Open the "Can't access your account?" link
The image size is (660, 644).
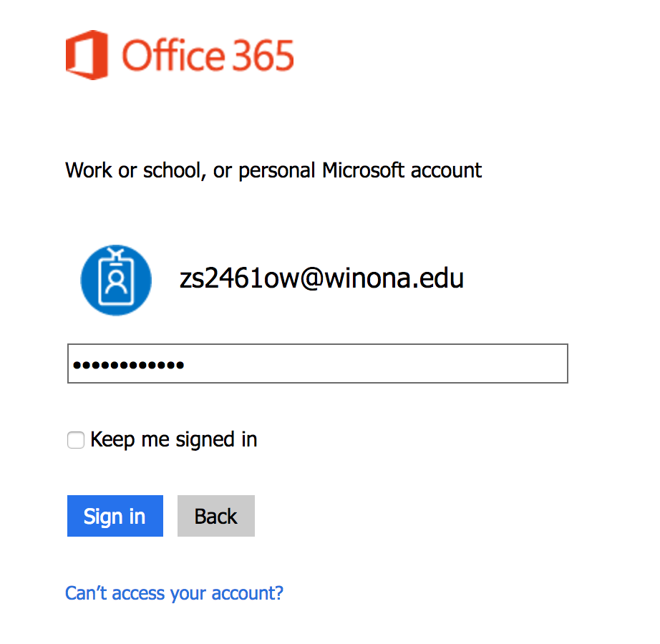[174, 593]
